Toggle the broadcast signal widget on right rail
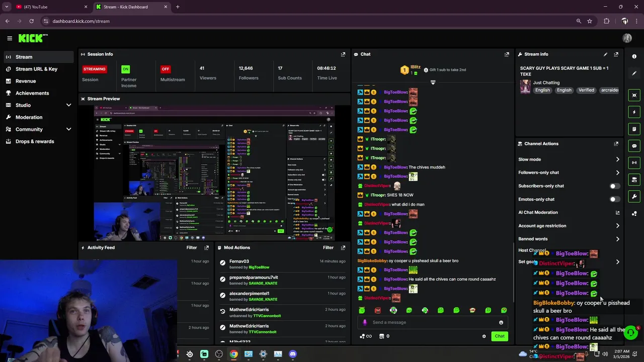 pos(634,163)
